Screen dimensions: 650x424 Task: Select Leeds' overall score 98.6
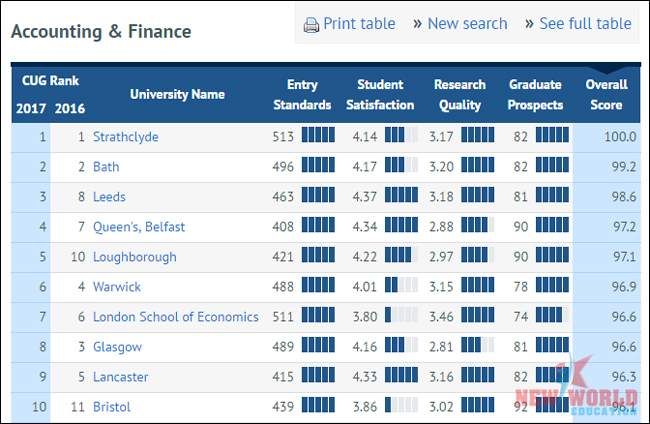click(624, 196)
